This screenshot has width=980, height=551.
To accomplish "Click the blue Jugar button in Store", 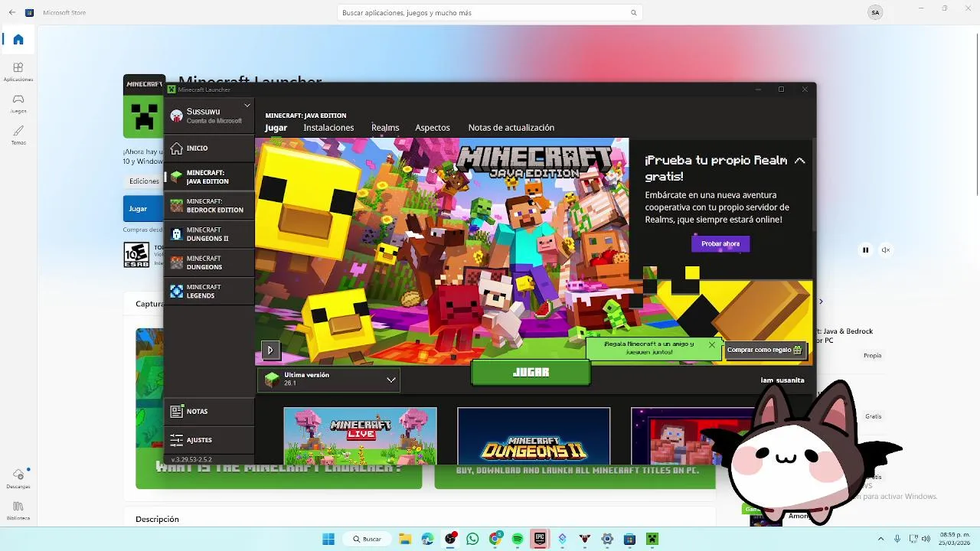I will (x=143, y=209).
